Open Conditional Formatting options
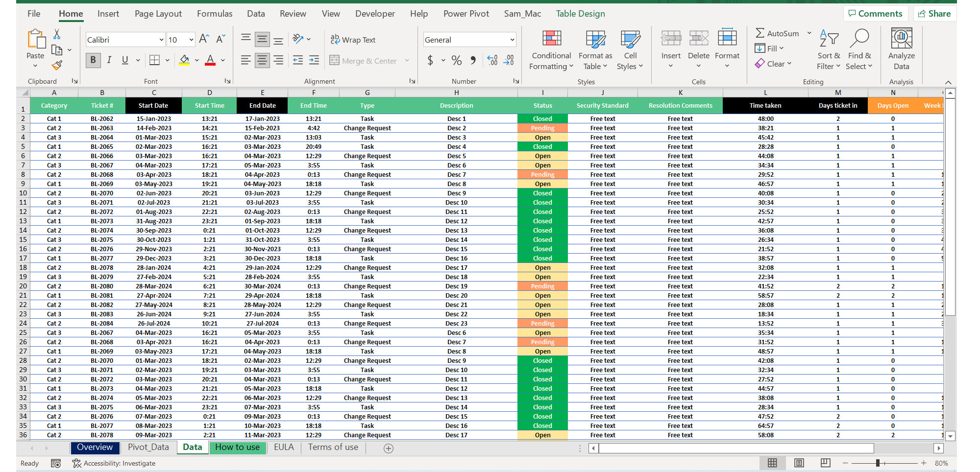Image resolution: width=980 pixels, height=472 pixels. pyautogui.click(x=551, y=49)
